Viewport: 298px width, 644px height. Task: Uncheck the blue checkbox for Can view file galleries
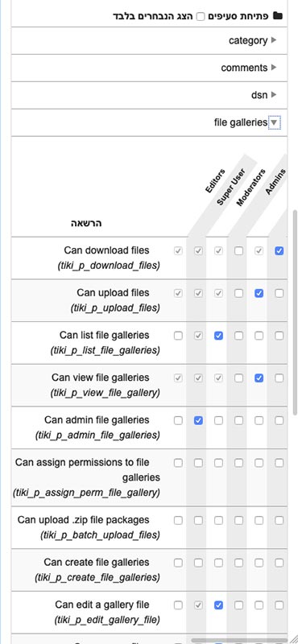click(259, 378)
